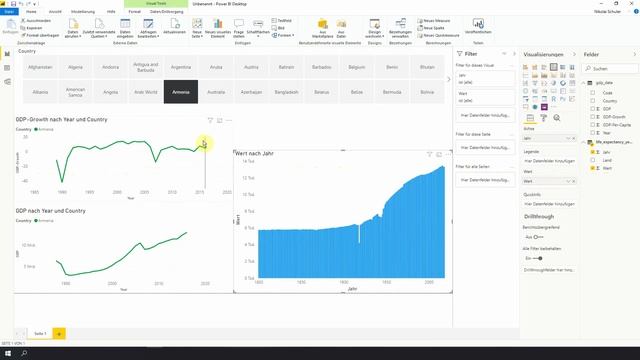Select the Seite 1 page tab

click(x=40, y=333)
